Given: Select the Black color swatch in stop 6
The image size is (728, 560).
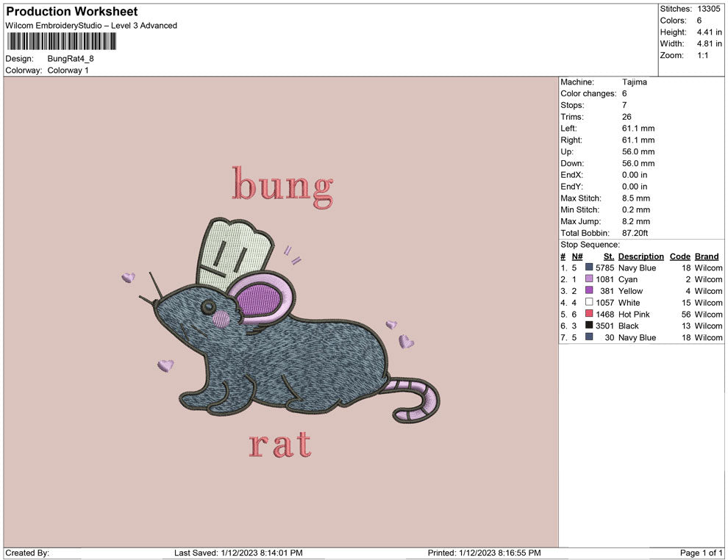Looking at the screenshot, I should coord(589,326).
